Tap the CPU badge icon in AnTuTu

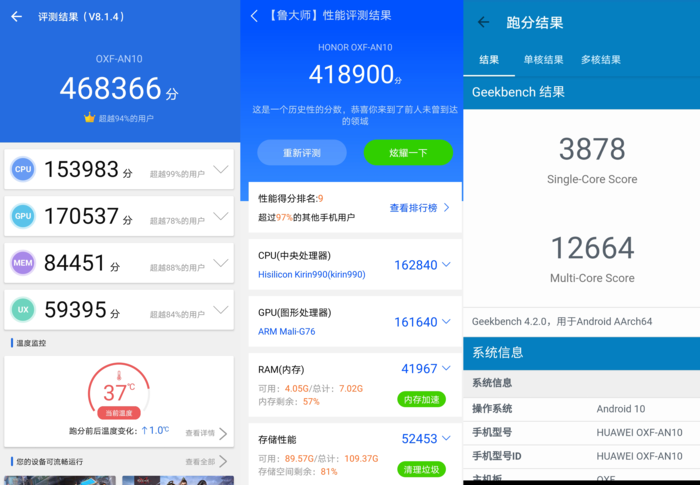(x=23, y=169)
